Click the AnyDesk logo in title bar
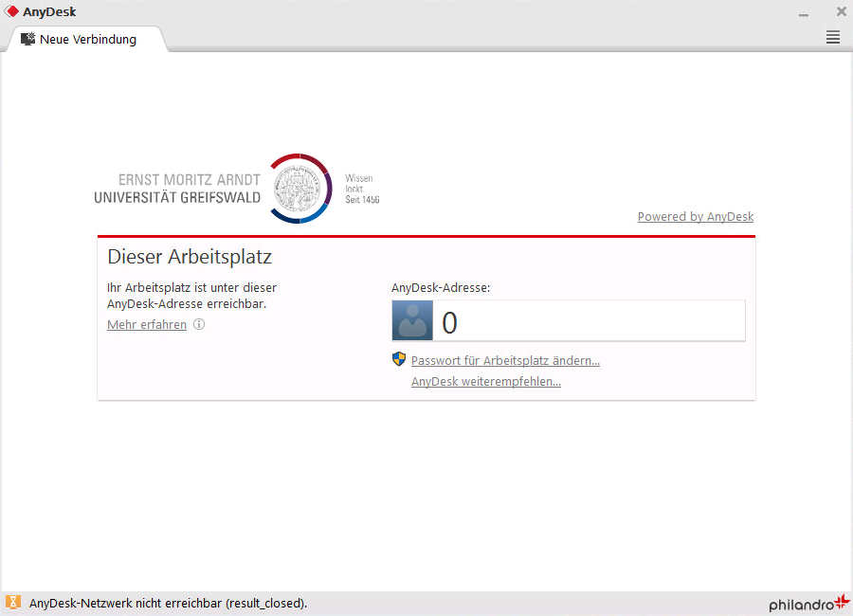 12,11
